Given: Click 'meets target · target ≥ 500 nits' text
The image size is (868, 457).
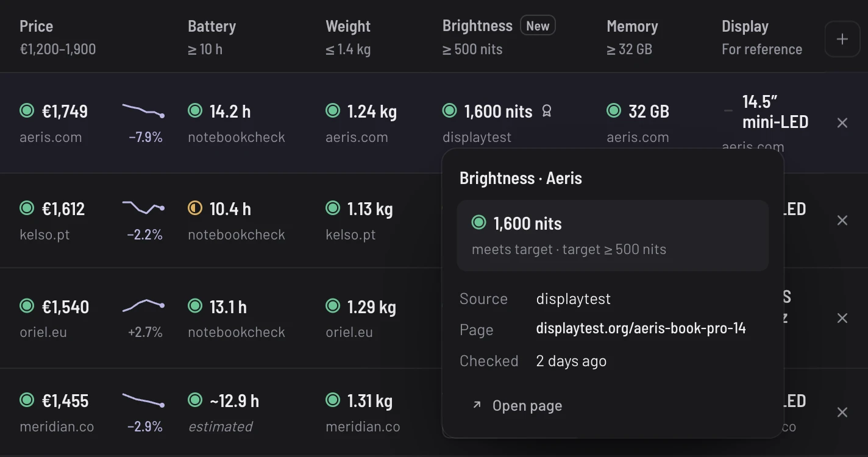Looking at the screenshot, I should (x=569, y=249).
